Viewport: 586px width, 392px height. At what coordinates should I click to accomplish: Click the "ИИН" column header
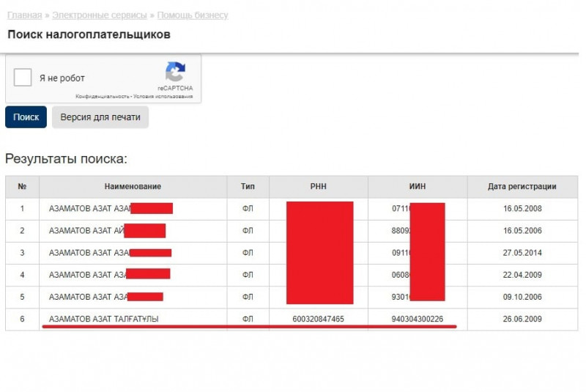tap(417, 187)
